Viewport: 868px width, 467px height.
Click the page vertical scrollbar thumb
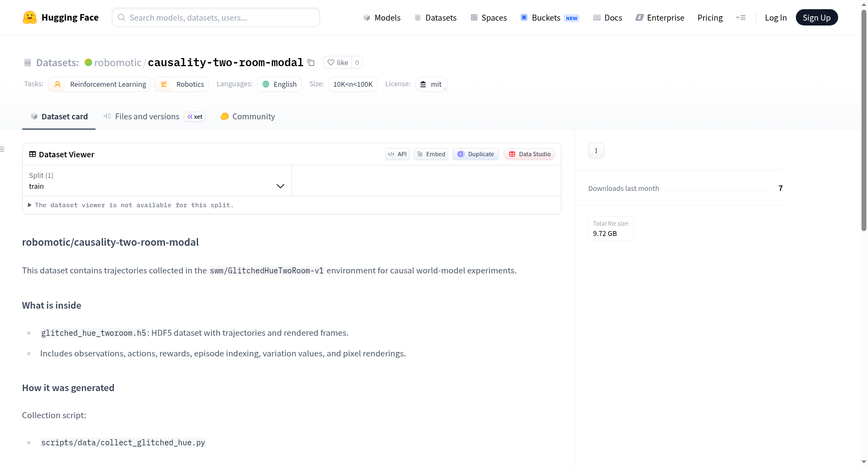(864, 119)
